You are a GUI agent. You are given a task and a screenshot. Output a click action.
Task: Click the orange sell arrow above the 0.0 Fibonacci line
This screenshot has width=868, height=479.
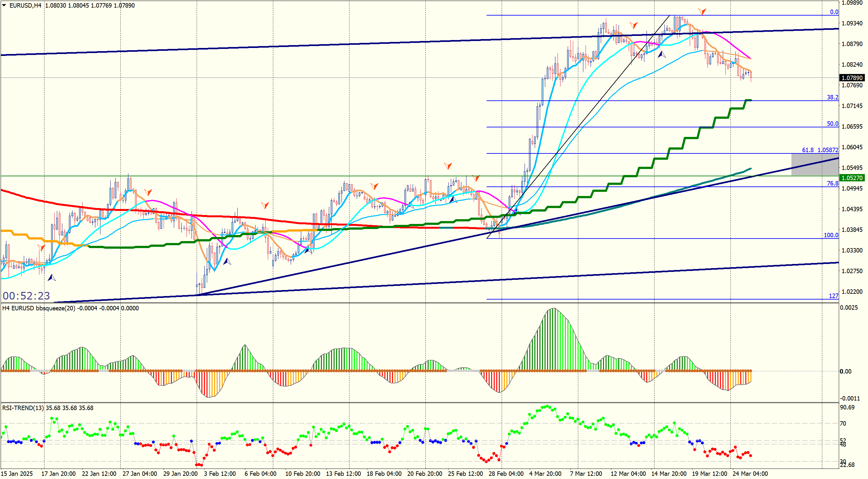click(x=702, y=12)
